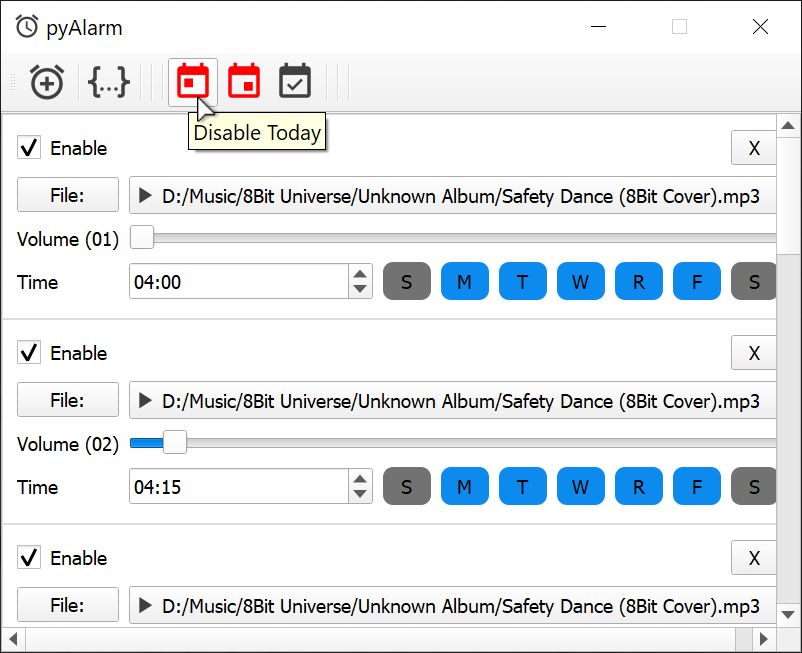The height and width of the screenshot is (653, 802).
Task: Click the File: button on the first alarm
Action: point(67,196)
